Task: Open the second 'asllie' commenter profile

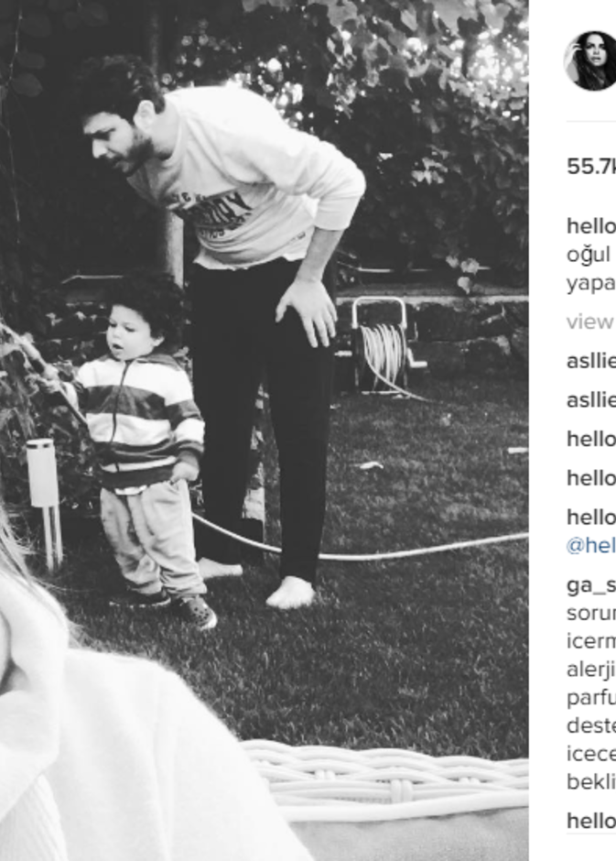Action: [591, 399]
